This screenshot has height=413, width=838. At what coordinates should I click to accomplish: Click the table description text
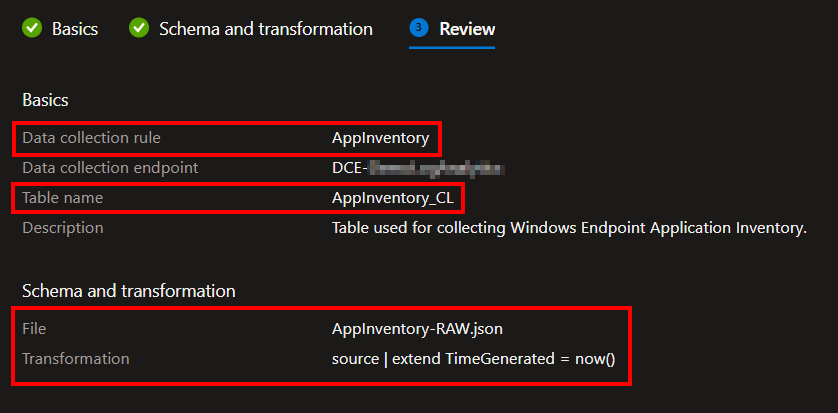coord(568,228)
